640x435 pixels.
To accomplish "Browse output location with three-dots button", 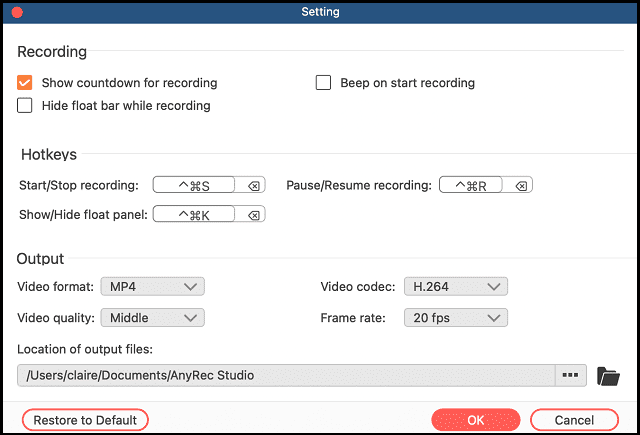I will [x=570, y=375].
